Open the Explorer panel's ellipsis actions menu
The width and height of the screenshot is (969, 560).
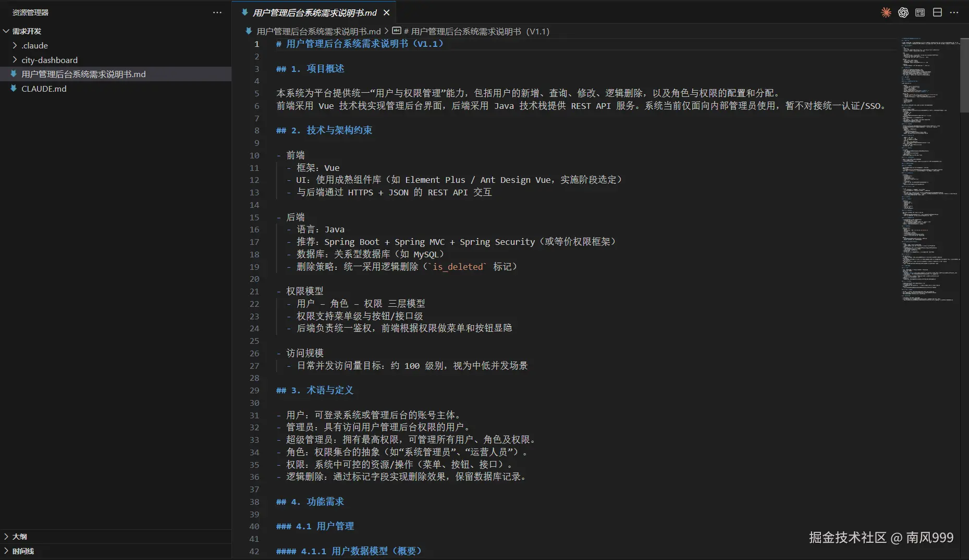tap(217, 13)
